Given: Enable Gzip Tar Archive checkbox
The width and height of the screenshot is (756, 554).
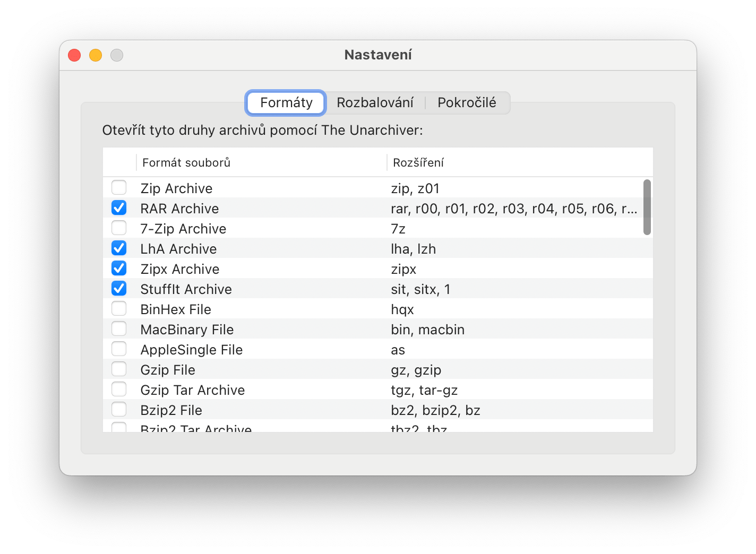Looking at the screenshot, I should click(119, 389).
